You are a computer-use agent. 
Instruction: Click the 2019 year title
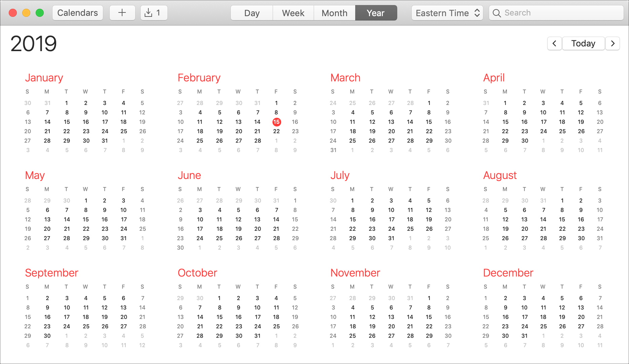point(34,44)
